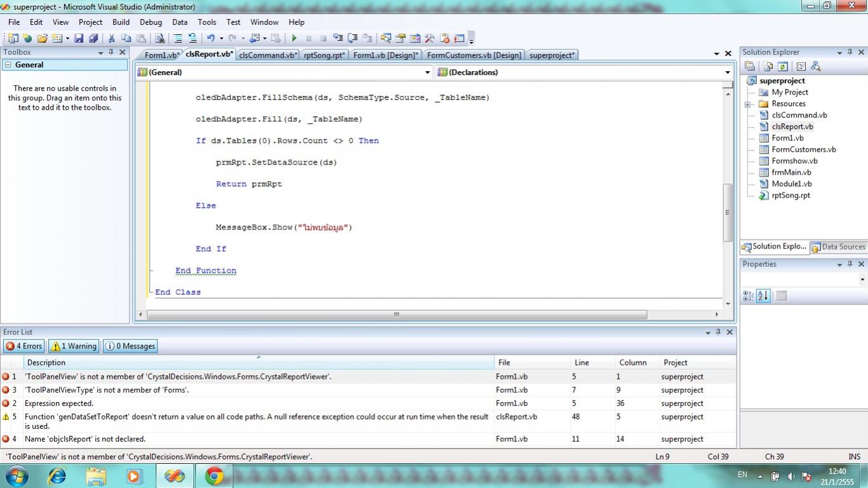Image resolution: width=868 pixels, height=488 pixels.
Task: Click the Step Over debug icon
Action: [x=353, y=38]
